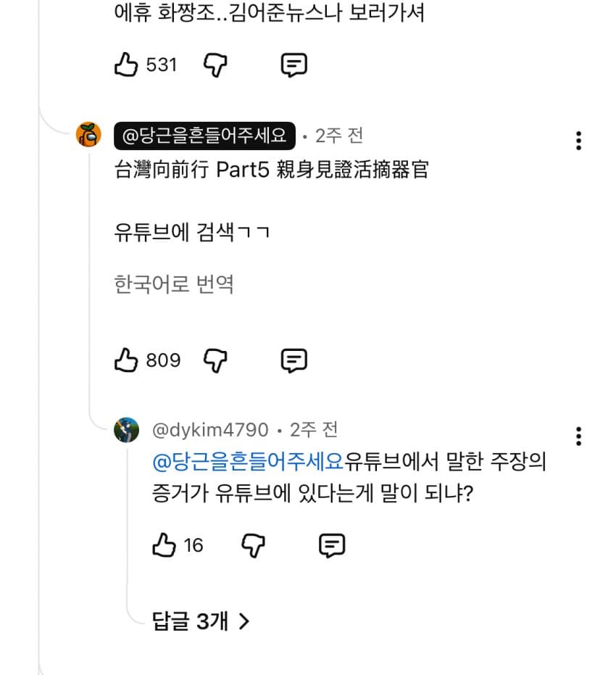Like the comment with 531 likes
The height and width of the screenshot is (675, 616).
tap(126, 65)
